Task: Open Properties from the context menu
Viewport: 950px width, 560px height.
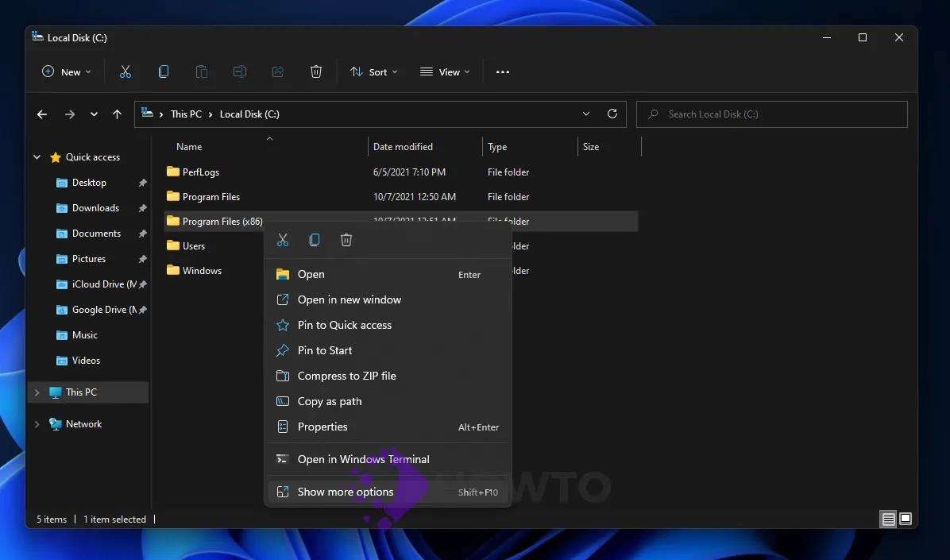Action: (x=388, y=427)
